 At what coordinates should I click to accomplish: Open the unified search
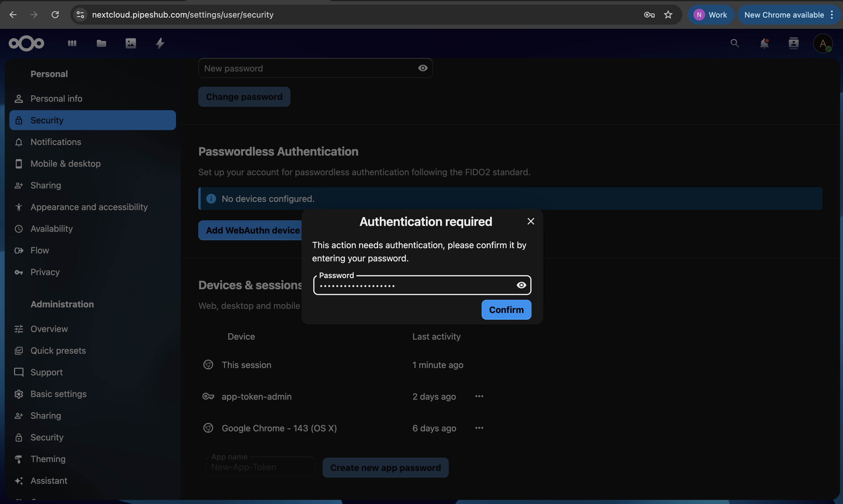[734, 43]
